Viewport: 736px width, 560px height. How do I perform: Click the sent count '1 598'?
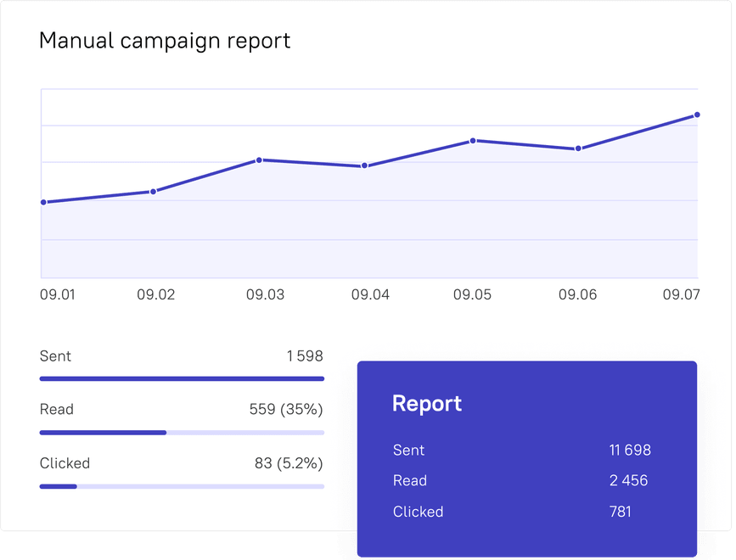pyautogui.click(x=305, y=356)
